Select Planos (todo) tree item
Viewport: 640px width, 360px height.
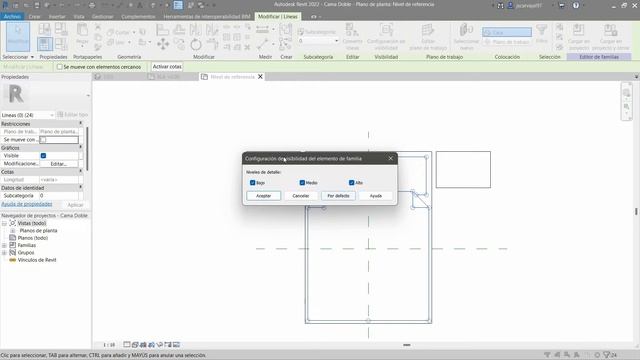[33, 238]
